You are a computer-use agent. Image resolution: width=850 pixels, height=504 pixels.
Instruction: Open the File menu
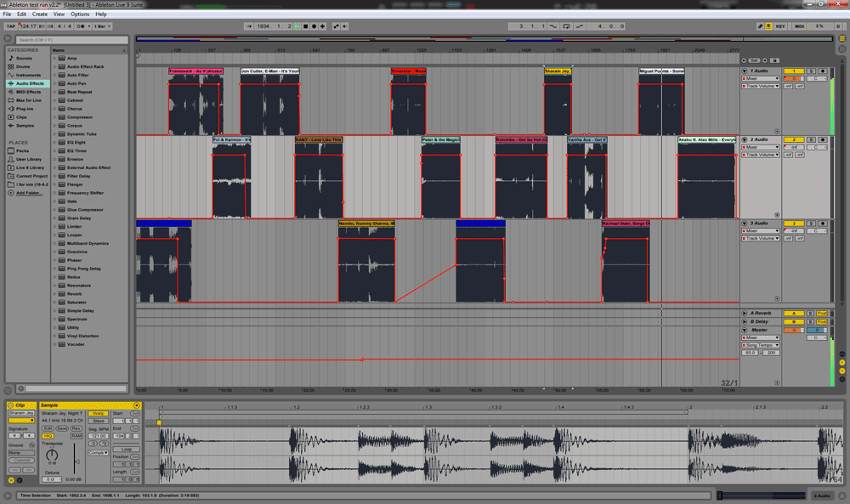(x=7, y=14)
